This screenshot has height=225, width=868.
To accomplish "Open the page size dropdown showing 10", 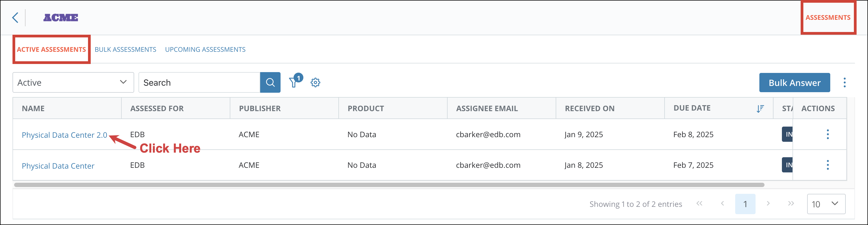I will pyautogui.click(x=826, y=204).
